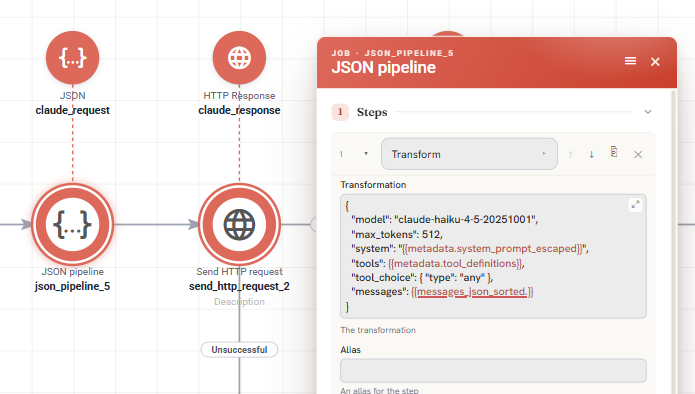The image size is (695, 394).
Task: Expand the Transformation editor to fullscreen
Action: (x=635, y=205)
